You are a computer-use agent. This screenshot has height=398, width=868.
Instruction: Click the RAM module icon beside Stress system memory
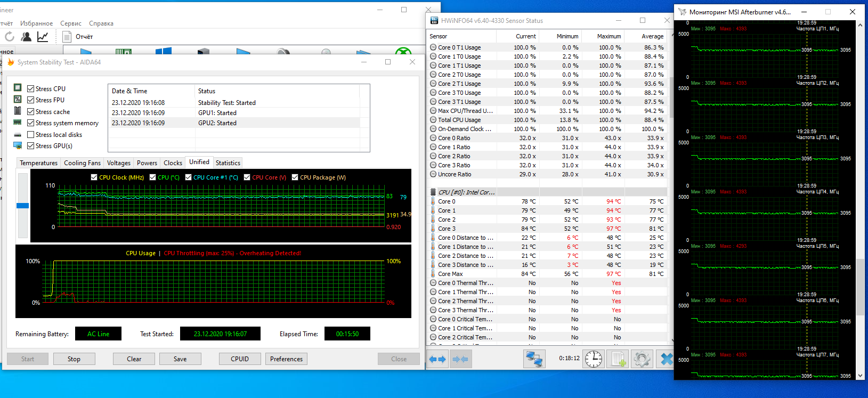click(18, 122)
